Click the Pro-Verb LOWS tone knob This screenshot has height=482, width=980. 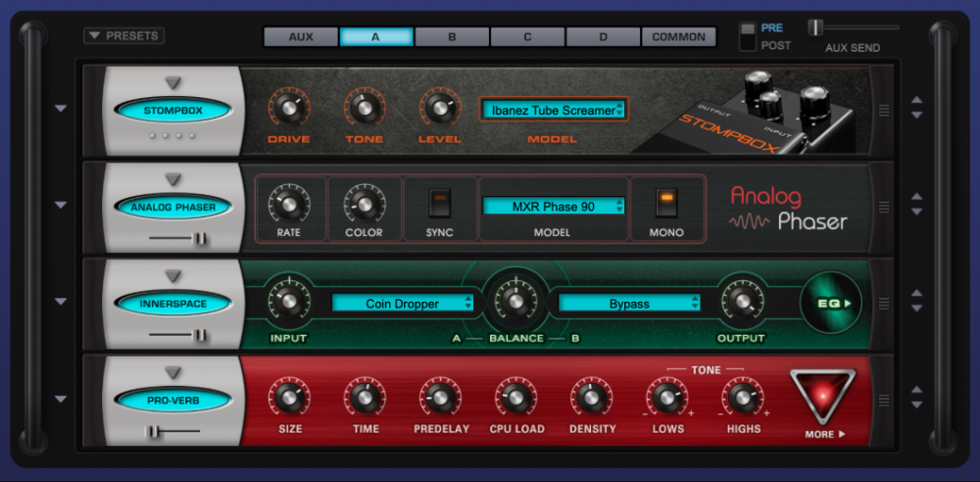(666, 397)
